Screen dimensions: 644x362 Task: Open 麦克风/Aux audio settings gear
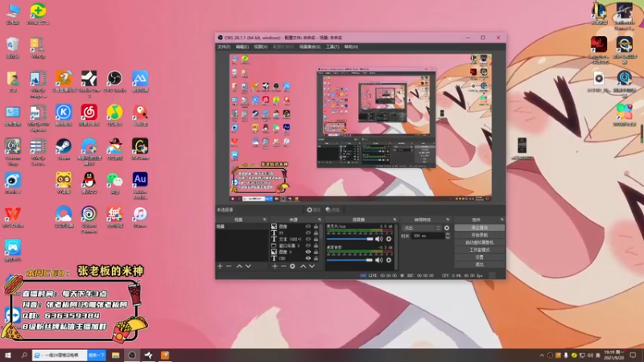(389, 239)
